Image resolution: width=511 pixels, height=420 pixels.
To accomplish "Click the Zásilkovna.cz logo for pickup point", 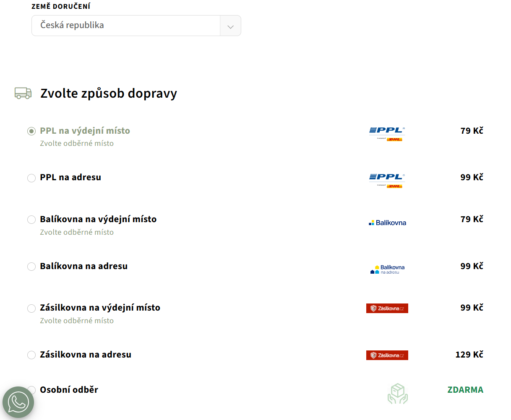I will pyautogui.click(x=387, y=309).
